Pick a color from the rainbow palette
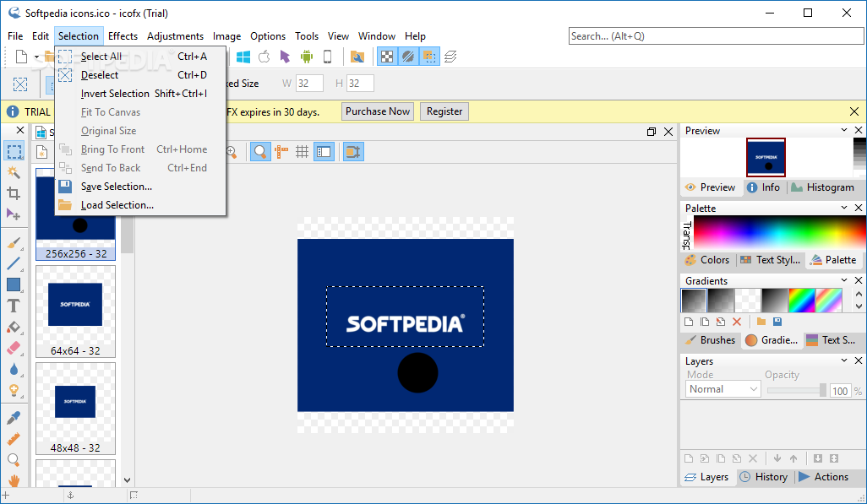The width and height of the screenshot is (867, 504). tap(780, 232)
